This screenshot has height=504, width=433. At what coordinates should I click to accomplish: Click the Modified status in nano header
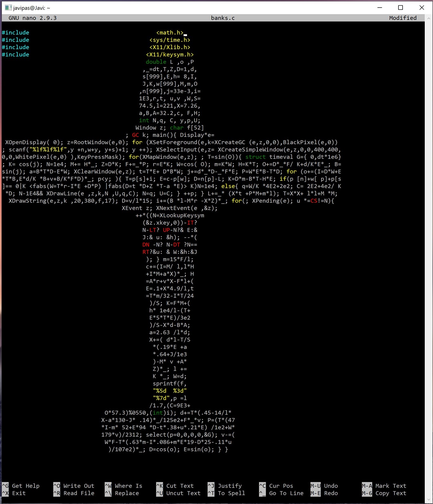(403, 18)
